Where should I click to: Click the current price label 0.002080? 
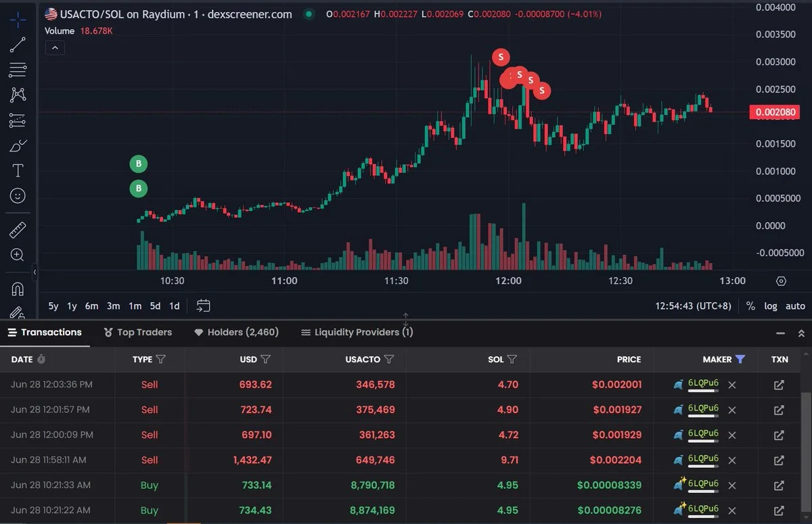pyautogui.click(x=774, y=112)
